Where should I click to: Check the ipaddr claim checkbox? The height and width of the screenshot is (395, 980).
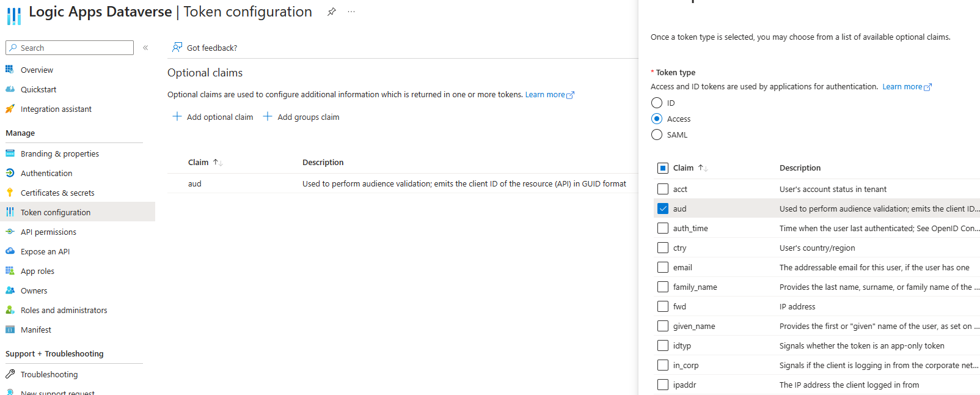pyautogui.click(x=663, y=385)
